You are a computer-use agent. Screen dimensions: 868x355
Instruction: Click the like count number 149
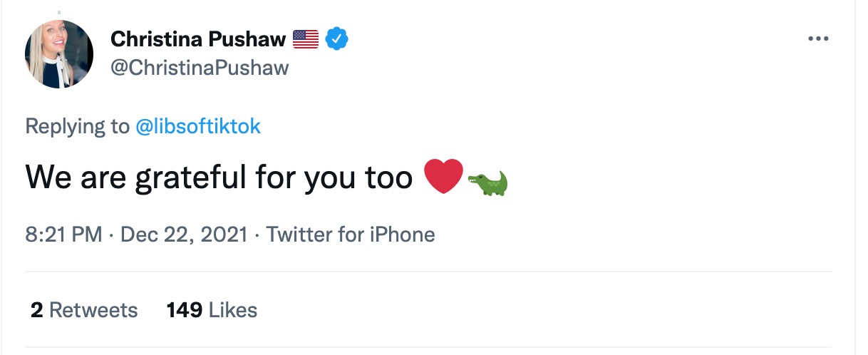(x=184, y=310)
